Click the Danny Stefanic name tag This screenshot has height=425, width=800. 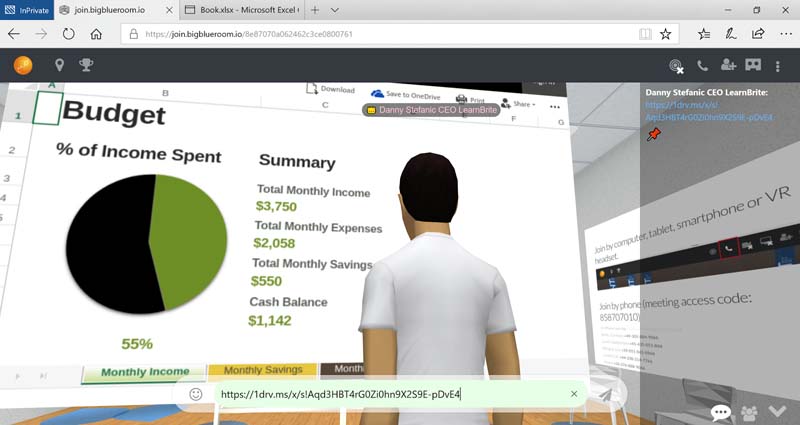click(432, 110)
